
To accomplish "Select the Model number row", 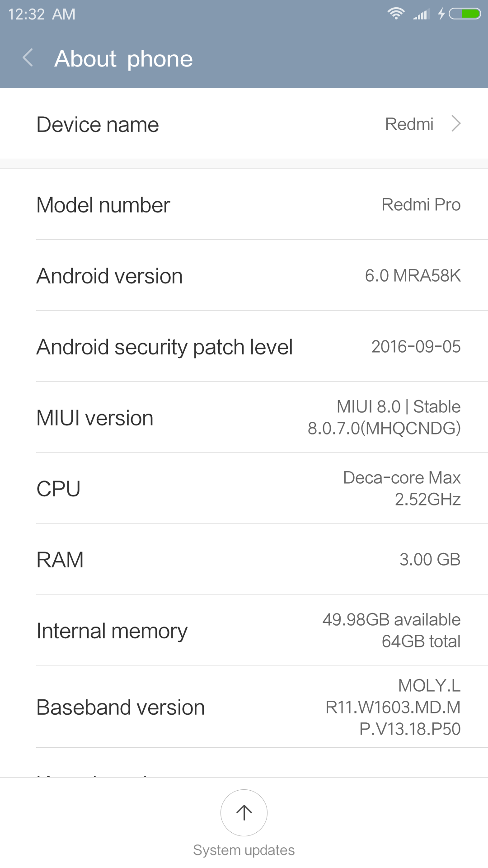I will click(244, 205).
